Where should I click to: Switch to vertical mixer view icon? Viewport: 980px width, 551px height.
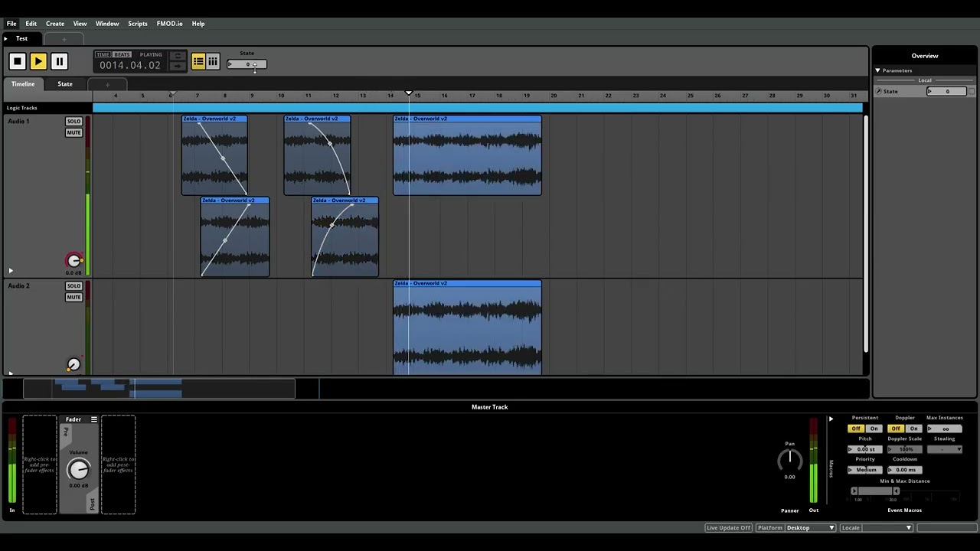point(212,62)
